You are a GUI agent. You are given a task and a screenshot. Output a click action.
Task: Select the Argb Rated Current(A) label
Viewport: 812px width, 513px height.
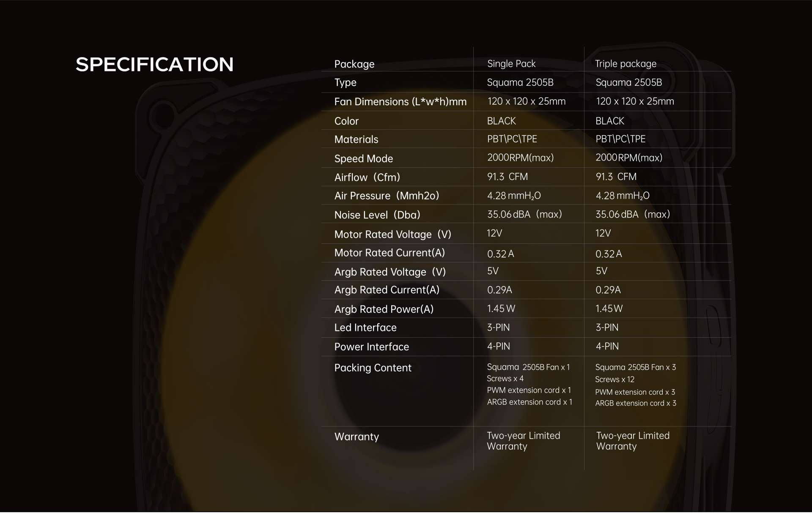[x=387, y=290]
